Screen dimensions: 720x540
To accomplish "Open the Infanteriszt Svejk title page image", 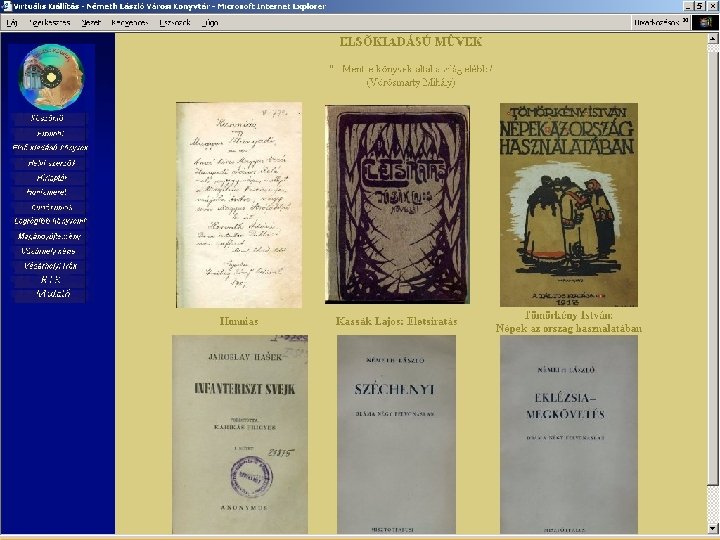I will click(240, 434).
